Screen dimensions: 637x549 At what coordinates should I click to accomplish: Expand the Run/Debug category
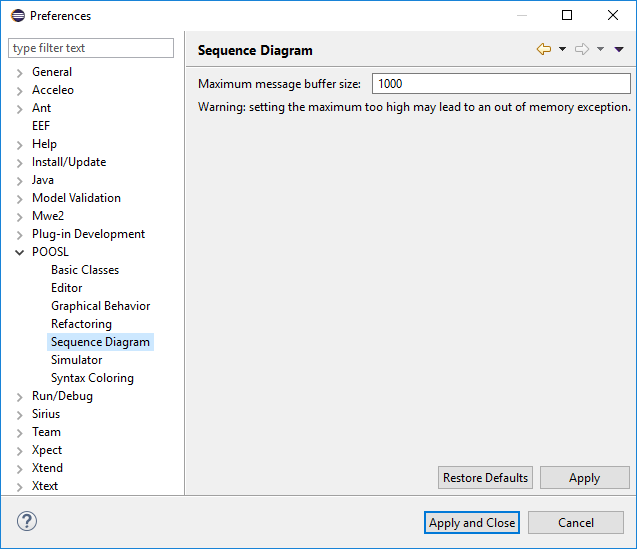pos(19,396)
